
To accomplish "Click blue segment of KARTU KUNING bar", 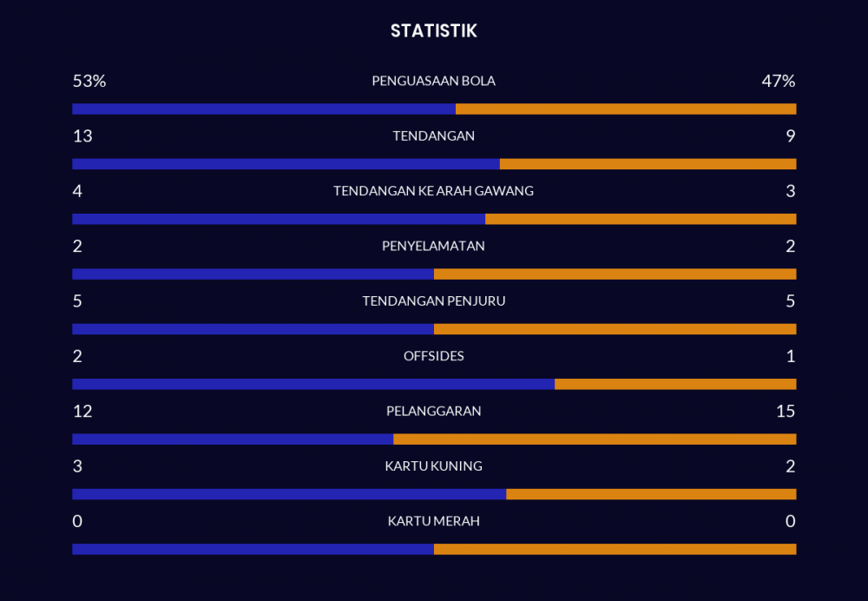I will (x=288, y=494).
